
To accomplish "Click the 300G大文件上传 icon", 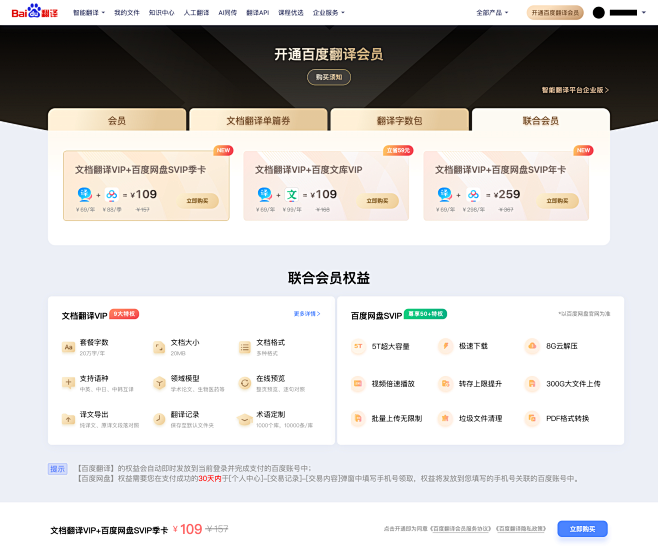I will 532,384.
